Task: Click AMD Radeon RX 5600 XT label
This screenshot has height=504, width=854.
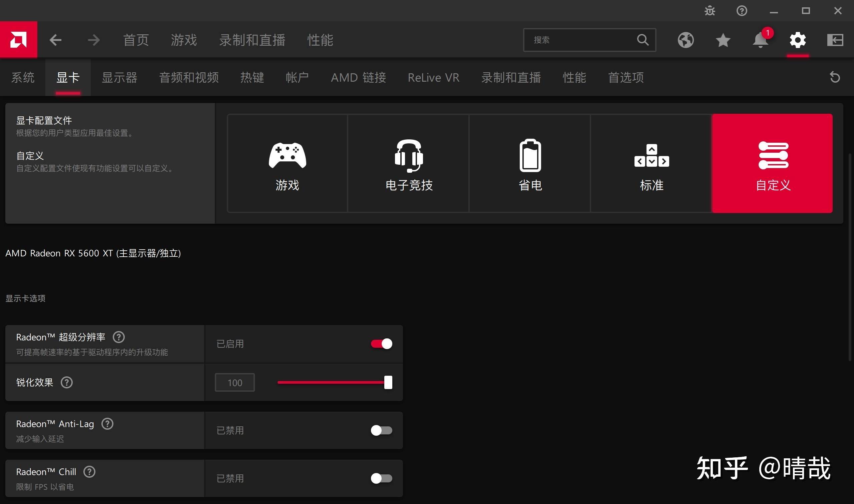Action: [x=93, y=253]
